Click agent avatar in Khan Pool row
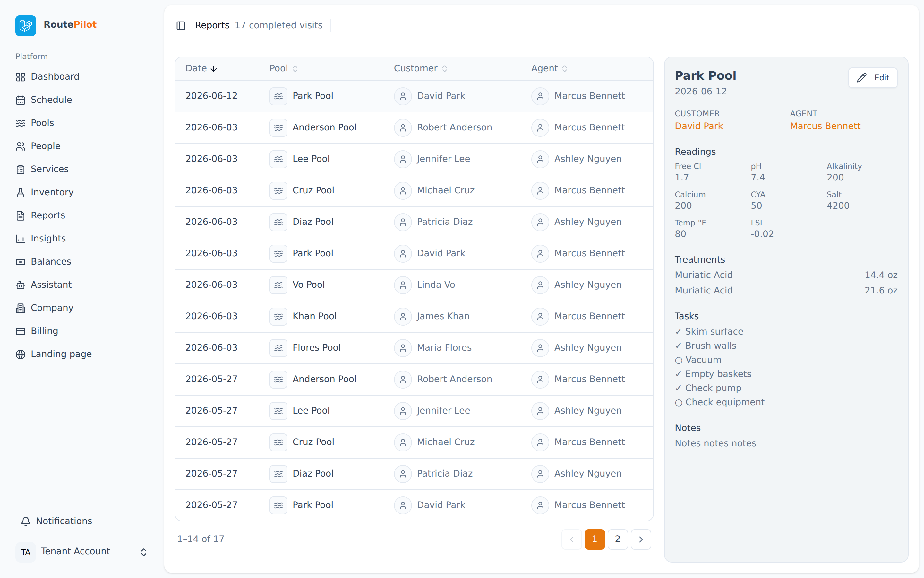 [540, 317]
